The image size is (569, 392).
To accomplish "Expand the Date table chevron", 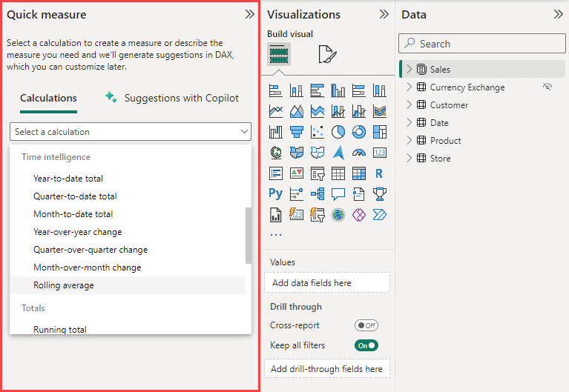I will click(410, 122).
